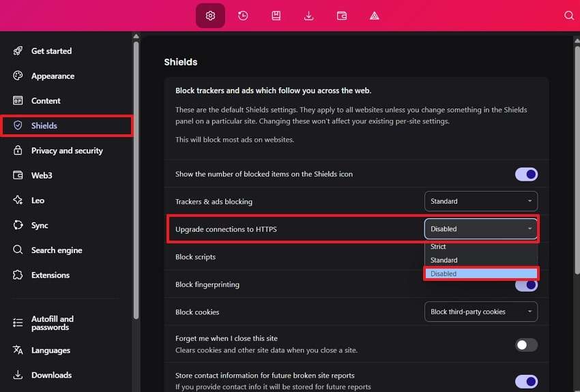Choose Standard in the HTTPS dropdown list
The height and width of the screenshot is (392, 580).
tap(481, 260)
